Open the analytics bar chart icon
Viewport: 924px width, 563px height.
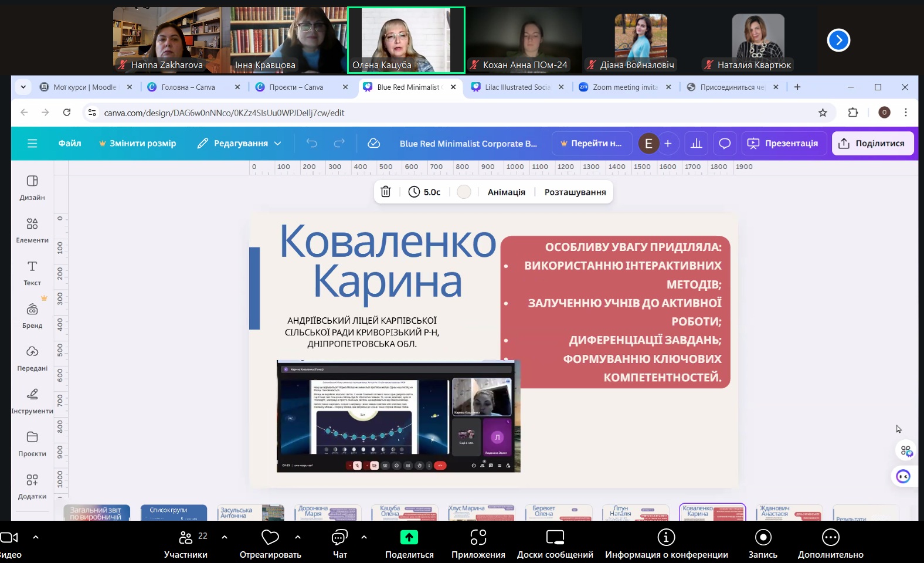(697, 144)
